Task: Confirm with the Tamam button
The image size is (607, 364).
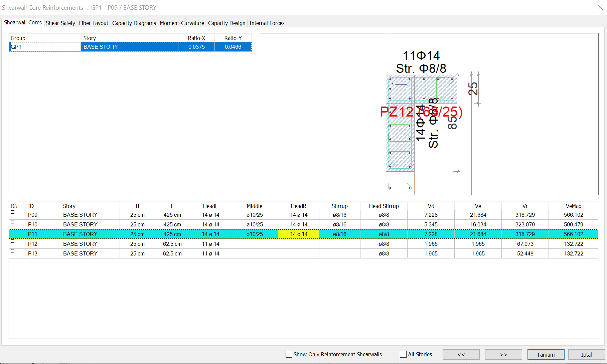Action: tap(546, 354)
